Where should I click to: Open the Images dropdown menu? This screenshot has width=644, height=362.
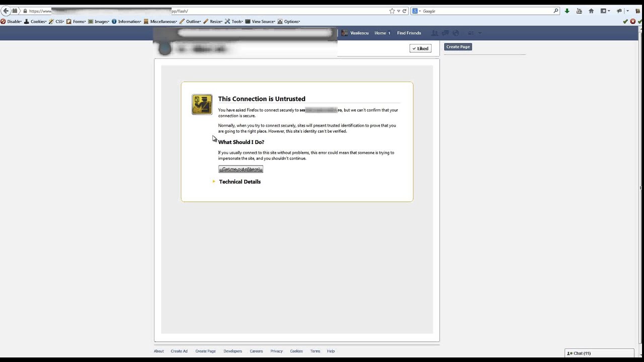[99, 22]
